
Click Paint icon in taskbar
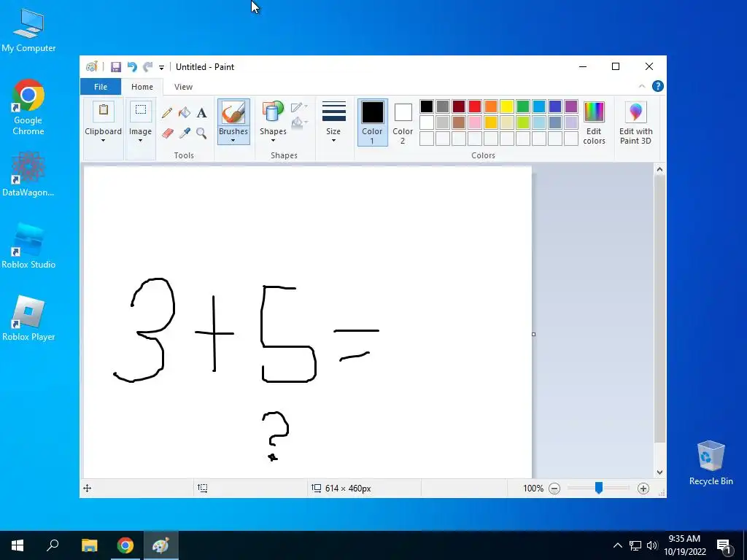coord(160,545)
